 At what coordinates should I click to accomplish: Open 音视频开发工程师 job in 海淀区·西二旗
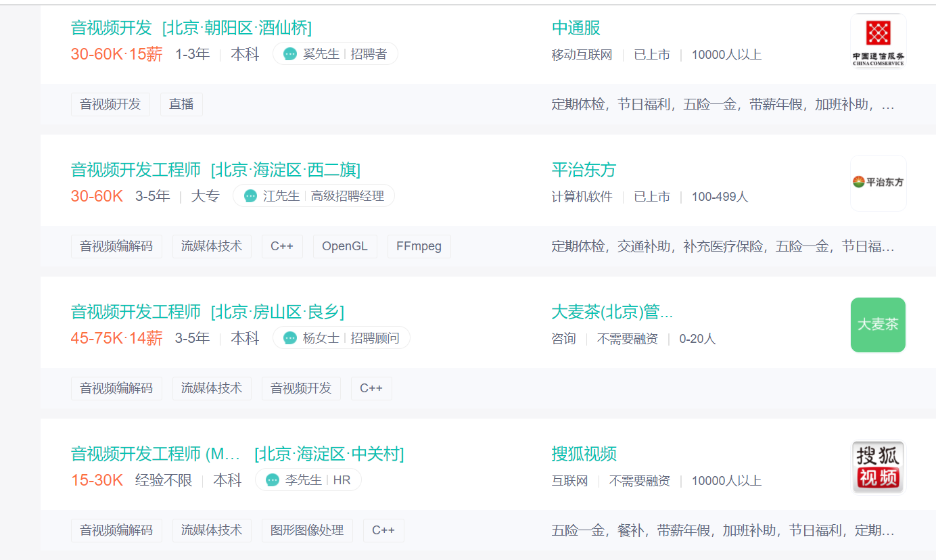tap(216, 170)
